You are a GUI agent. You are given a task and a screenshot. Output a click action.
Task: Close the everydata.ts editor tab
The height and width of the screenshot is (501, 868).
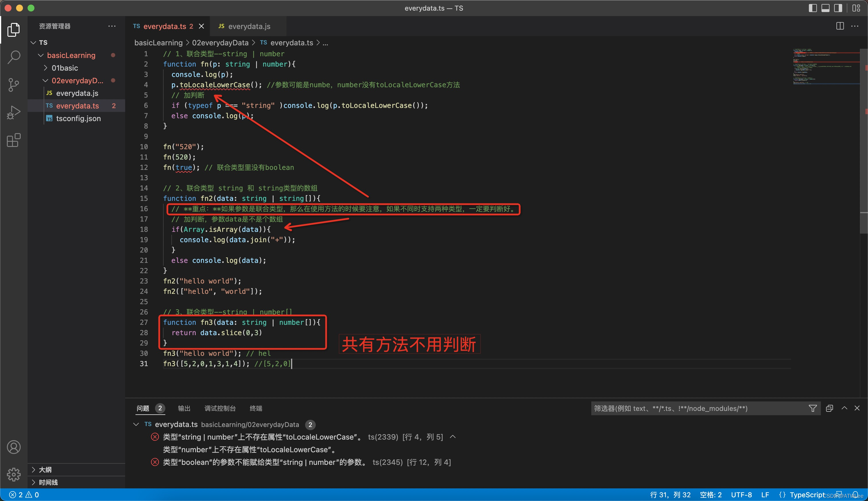[x=201, y=26]
